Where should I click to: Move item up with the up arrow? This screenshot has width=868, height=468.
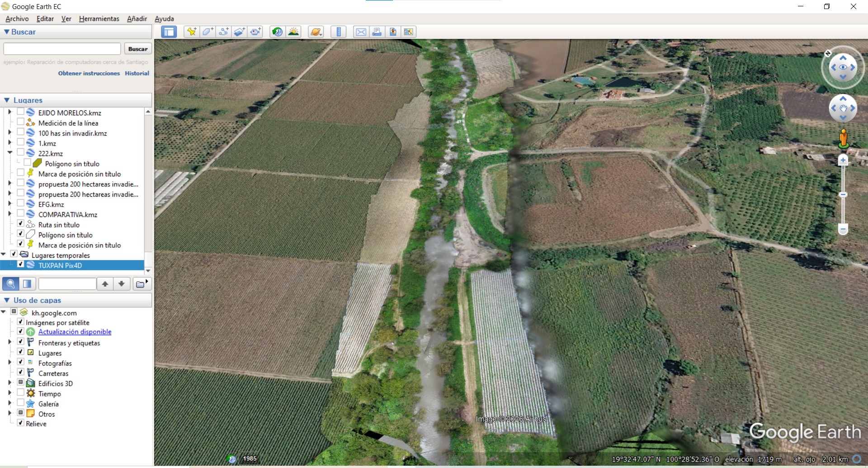tap(105, 284)
